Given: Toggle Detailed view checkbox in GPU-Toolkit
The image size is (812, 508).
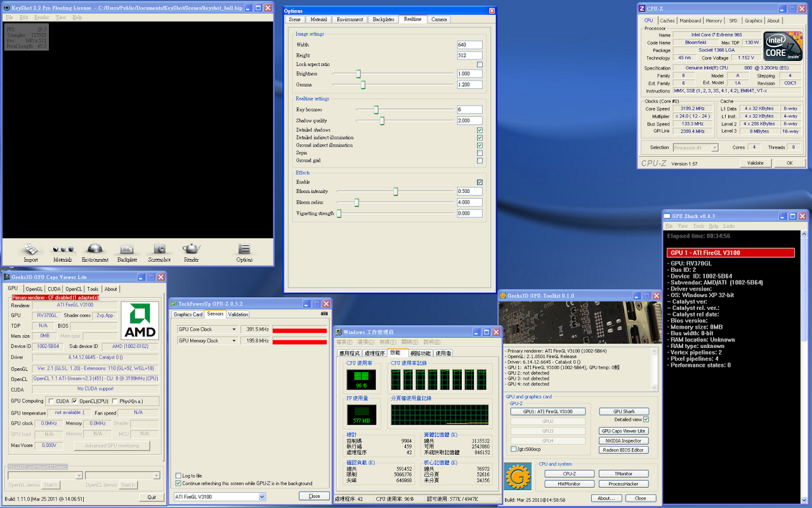Looking at the screenshot, I should 646,420.
